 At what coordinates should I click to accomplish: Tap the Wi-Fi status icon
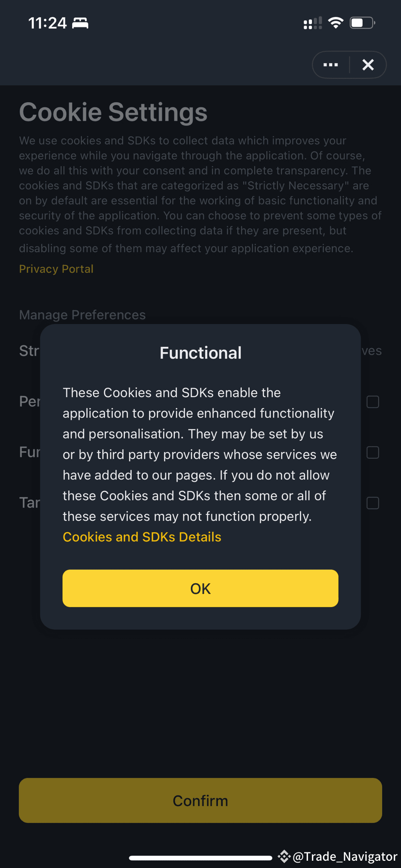tap(336, 23)
